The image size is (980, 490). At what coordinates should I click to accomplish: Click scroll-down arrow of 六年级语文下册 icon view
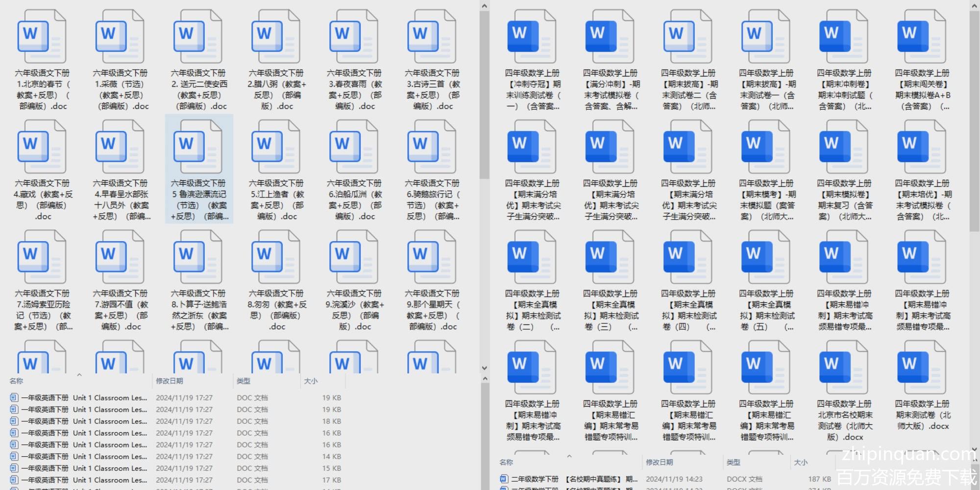[x=484, y=368]
